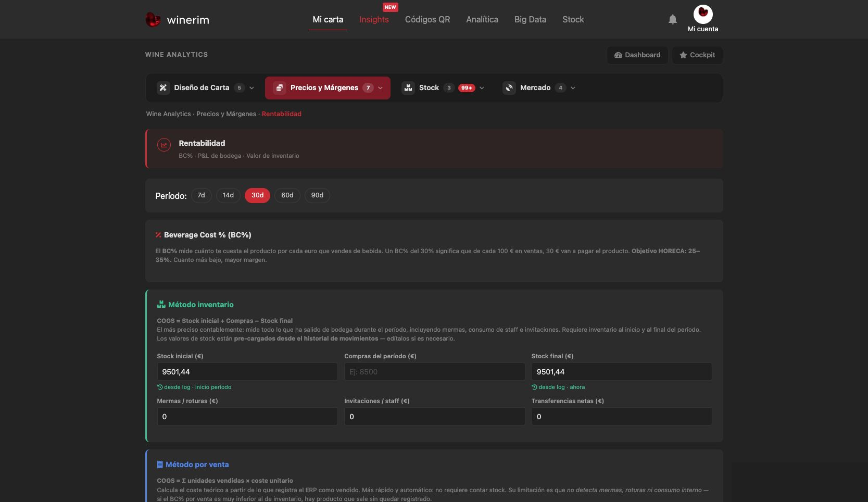Image resolution: width=868 pixels, height=502 pixels.
Task: Select the 7d period
Action: (x=201, y=195)
